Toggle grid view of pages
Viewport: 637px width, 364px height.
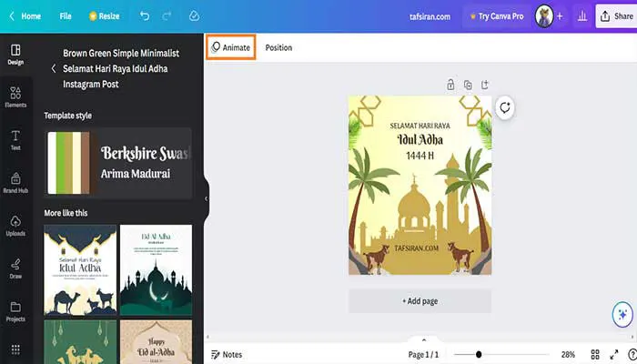pyautogui.click(x=595, y=354)
